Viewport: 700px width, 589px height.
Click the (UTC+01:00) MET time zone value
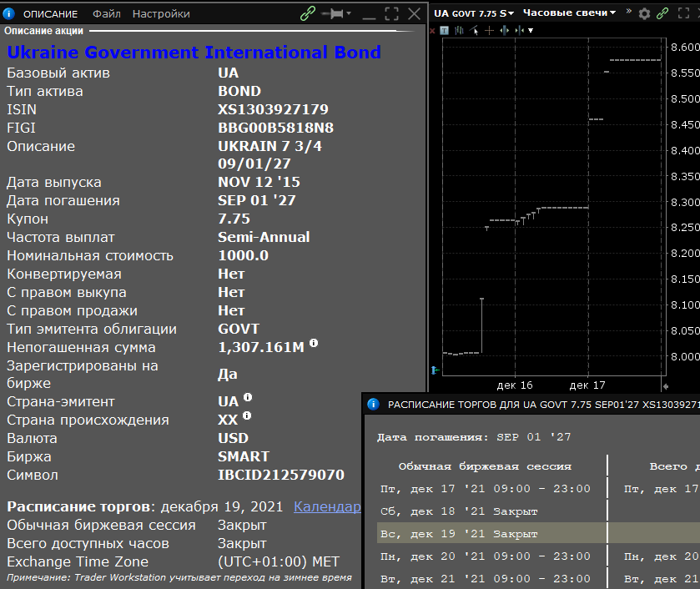point(279,561)
